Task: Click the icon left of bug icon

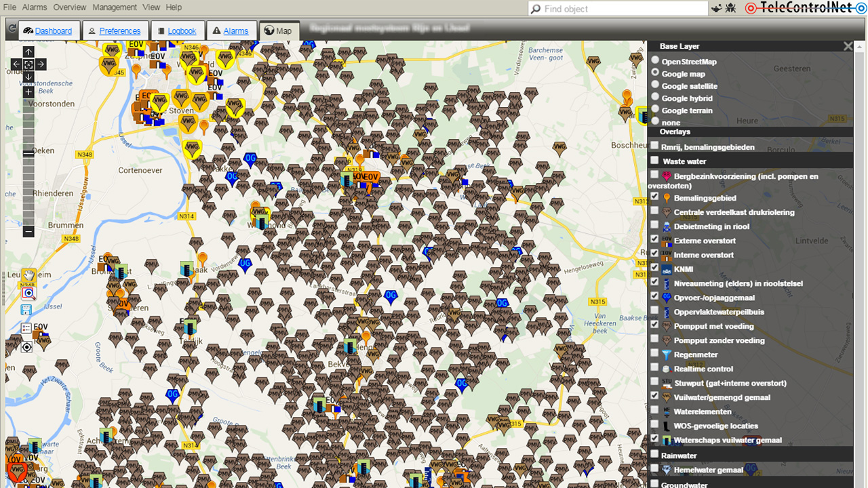Action: [717, 8]
